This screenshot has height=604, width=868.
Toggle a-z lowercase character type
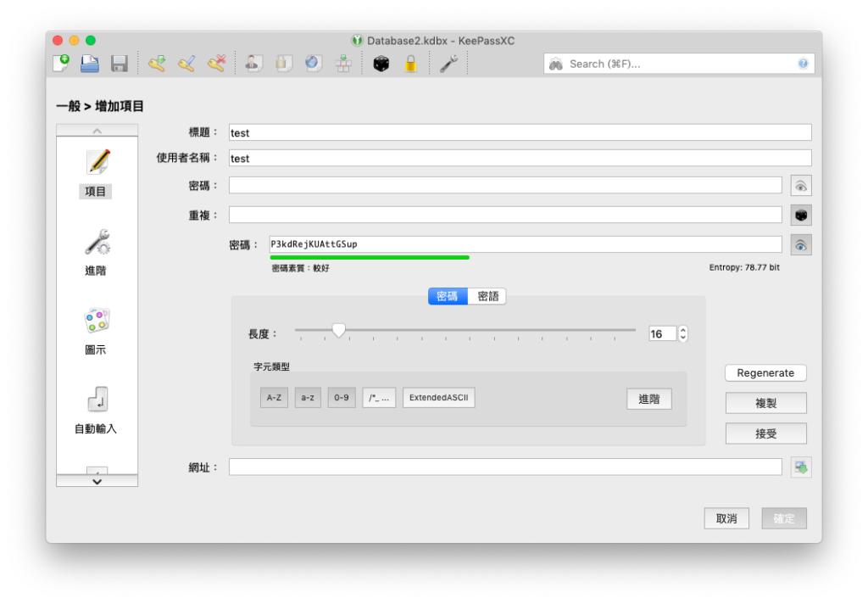tap(308, 397)
